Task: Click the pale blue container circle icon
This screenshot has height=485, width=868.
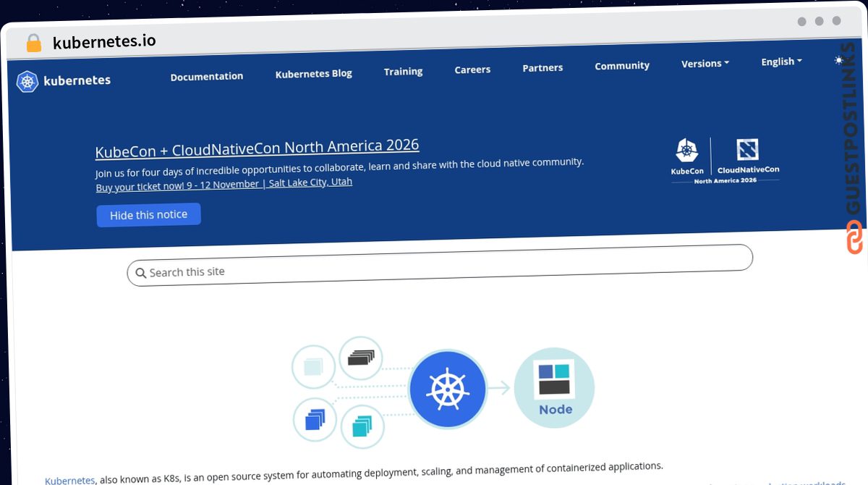Action: (313, 367)
